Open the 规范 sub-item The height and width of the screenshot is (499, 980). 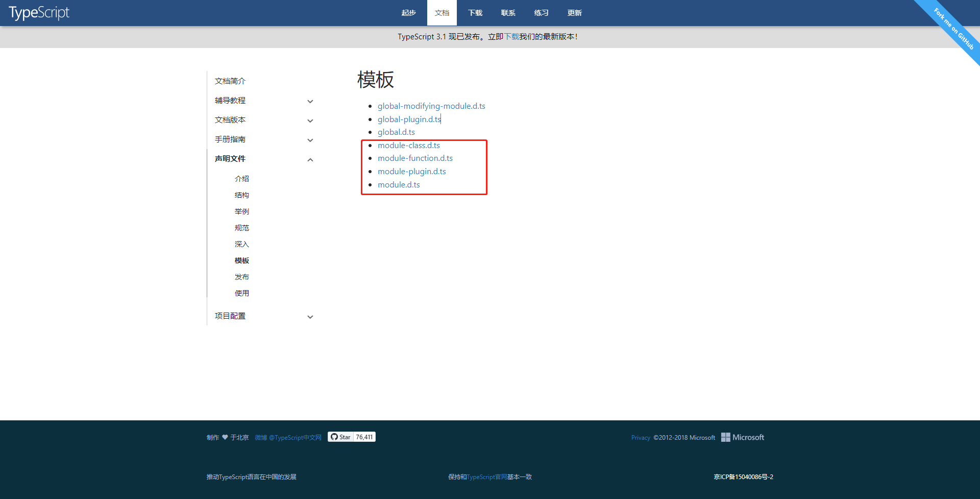pos(242,228)
